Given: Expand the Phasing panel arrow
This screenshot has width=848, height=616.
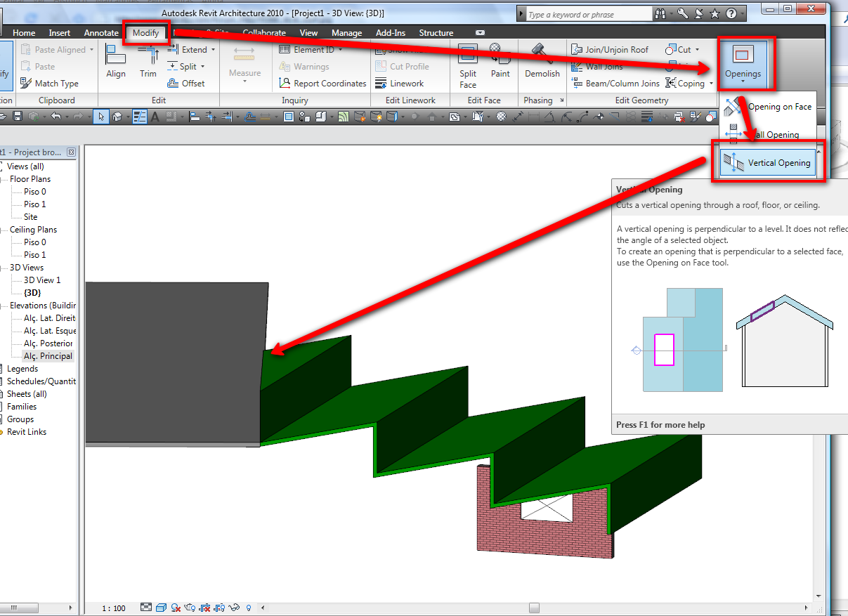Looking at the screenshot, I should tap(561, 101).
